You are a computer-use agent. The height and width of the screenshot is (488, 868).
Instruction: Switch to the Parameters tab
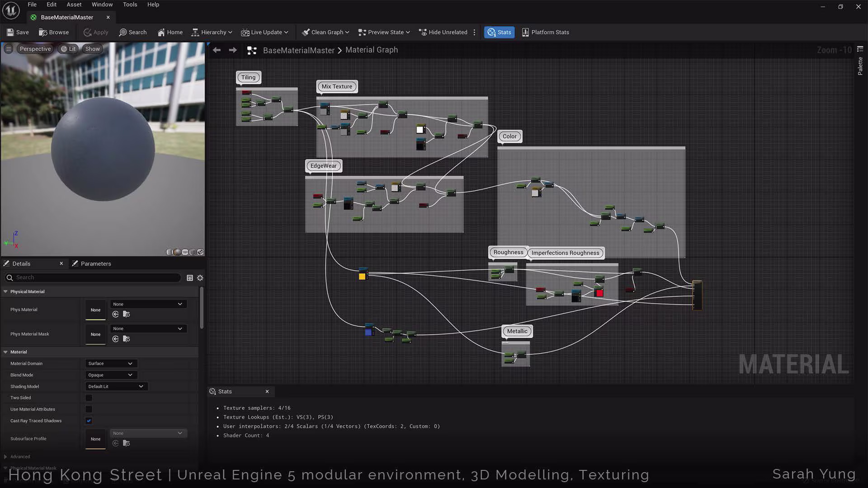point(92,263)
